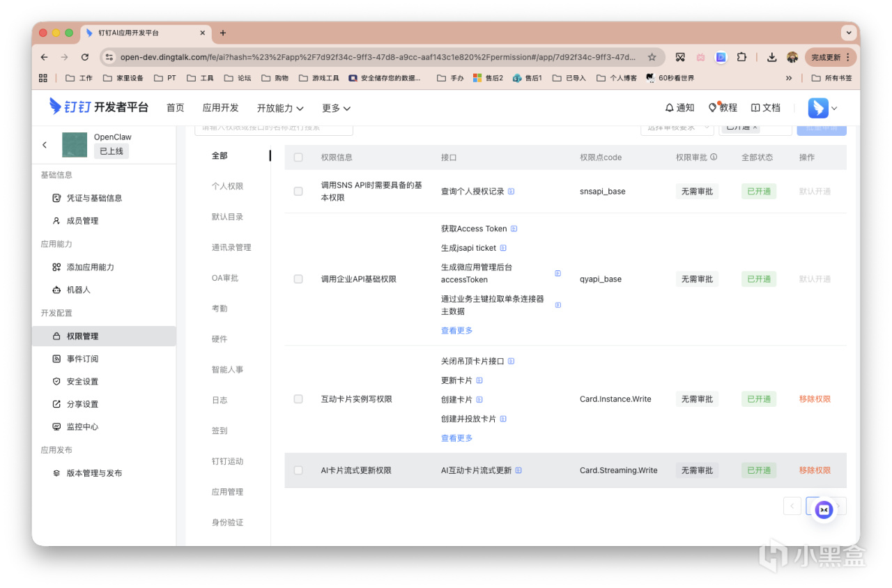
Task: Open the doc icon beside 更新卡片
Action: click(479, 380)
